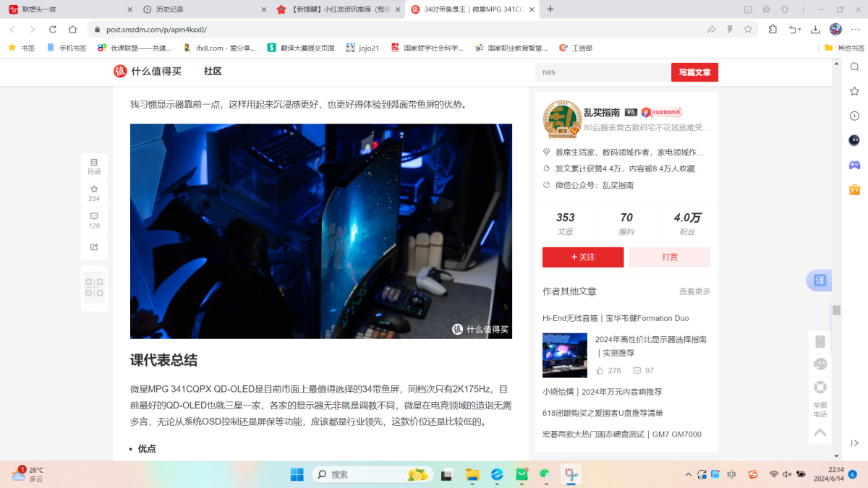Open the sidebar history clock icon
The height and width of the screenshot is (488, 868).
point(854,116)
